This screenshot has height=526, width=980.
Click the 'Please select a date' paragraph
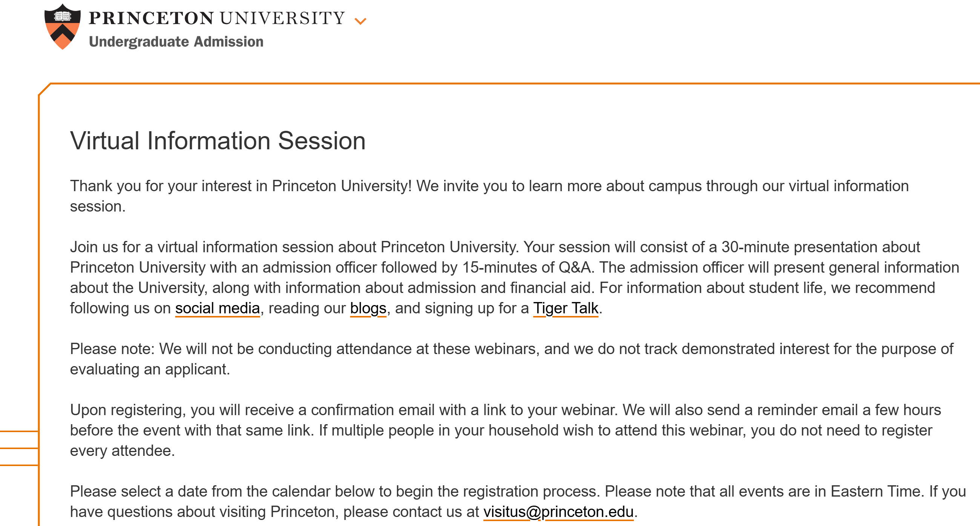point(518,501)
